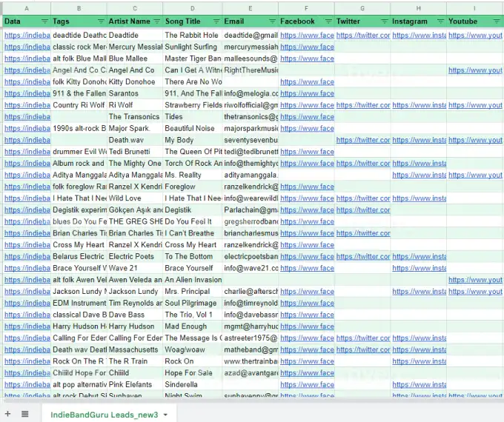Click the filter icon in the Data header
504x422 pixels.
(44, 21)
